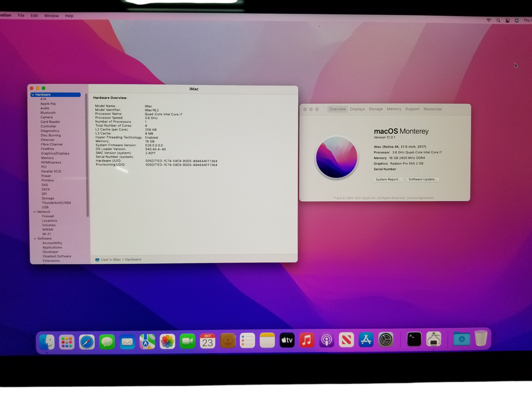Screen dimensions: 532x399
Task: Select Graphics/Displays in sidebar
Action: click(55, 153)
